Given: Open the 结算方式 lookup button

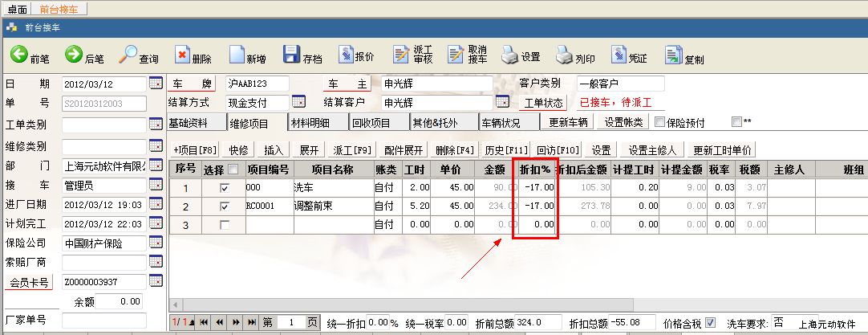Looking at the screenshot, I should pos(298,102).
